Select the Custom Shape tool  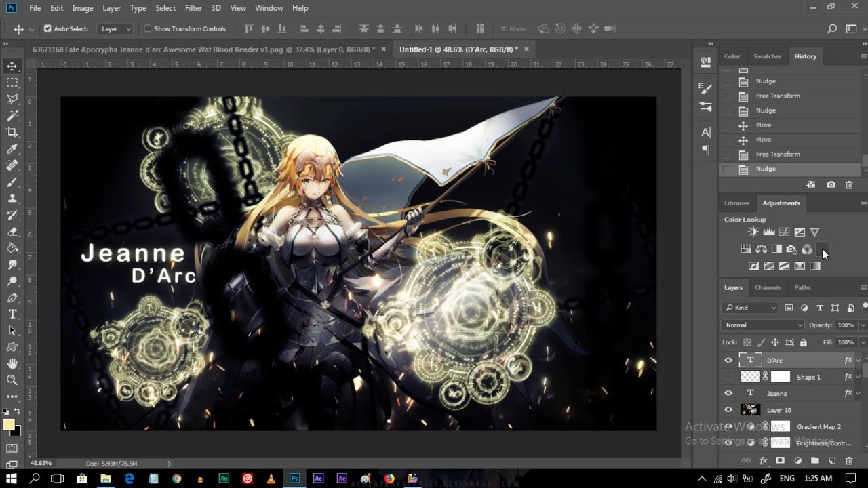click(12, 347)
